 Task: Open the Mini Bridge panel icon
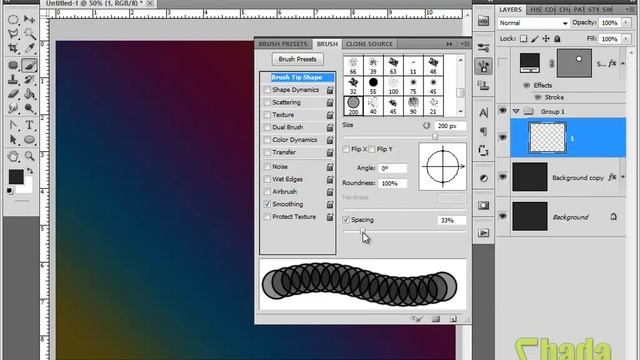point(484,21)
